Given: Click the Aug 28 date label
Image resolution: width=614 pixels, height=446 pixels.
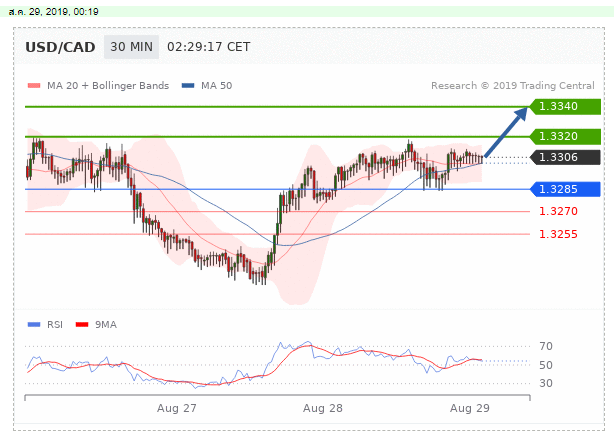Looking at the screenshot, I should [323, 408].
